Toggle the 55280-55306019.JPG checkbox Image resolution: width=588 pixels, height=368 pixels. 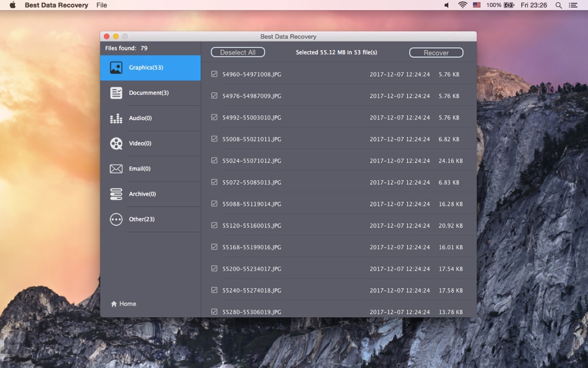(x=214, y=311)
